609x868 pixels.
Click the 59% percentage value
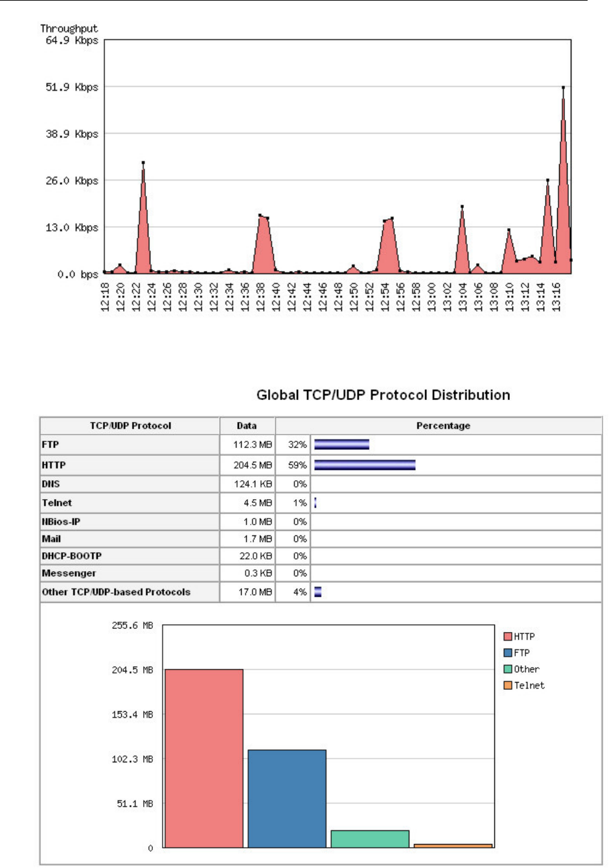pyautogui.click(x=298, y=465)
